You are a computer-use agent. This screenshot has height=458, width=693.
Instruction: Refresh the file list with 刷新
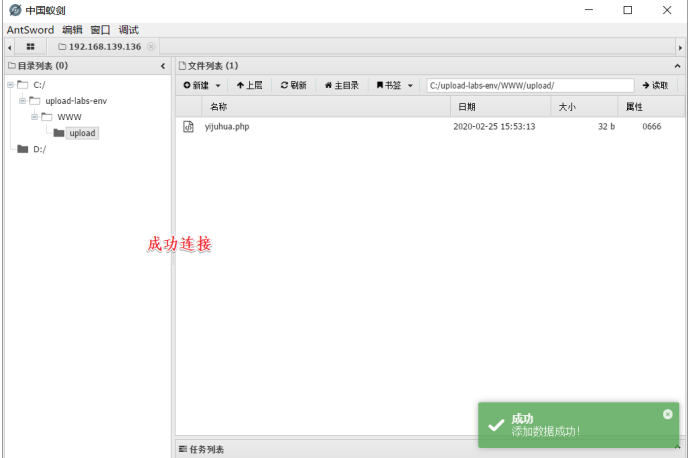click(293, 85)
